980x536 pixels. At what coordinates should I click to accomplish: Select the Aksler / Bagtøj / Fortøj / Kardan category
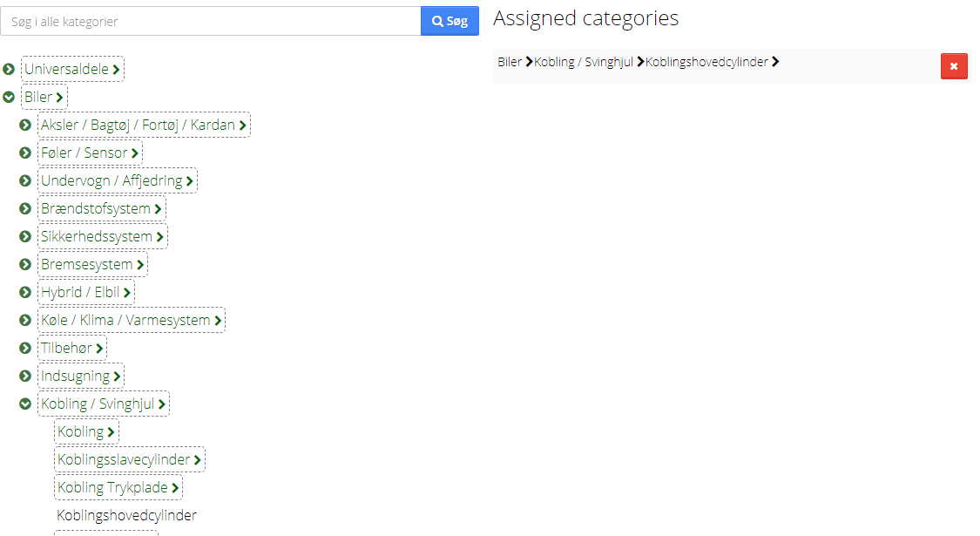tap(144, 126)
